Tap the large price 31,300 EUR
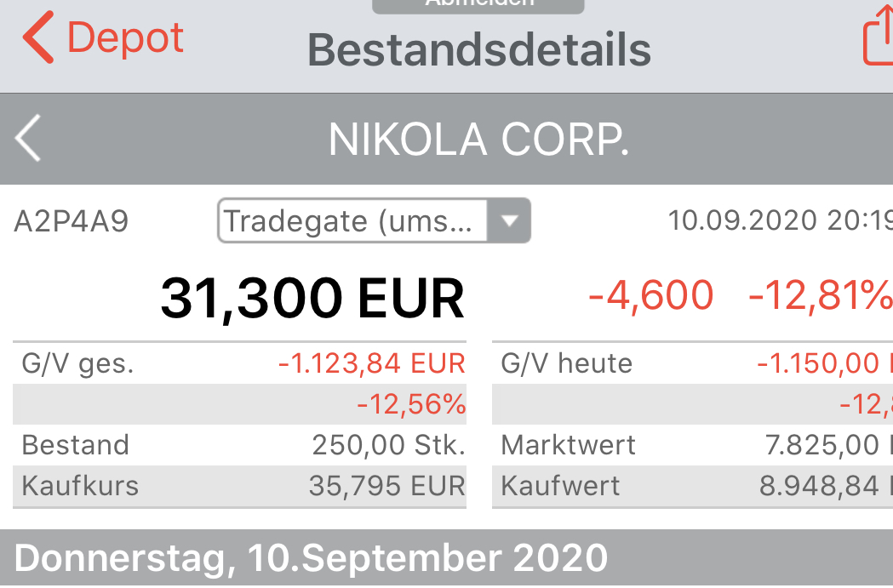 [312, 298]
